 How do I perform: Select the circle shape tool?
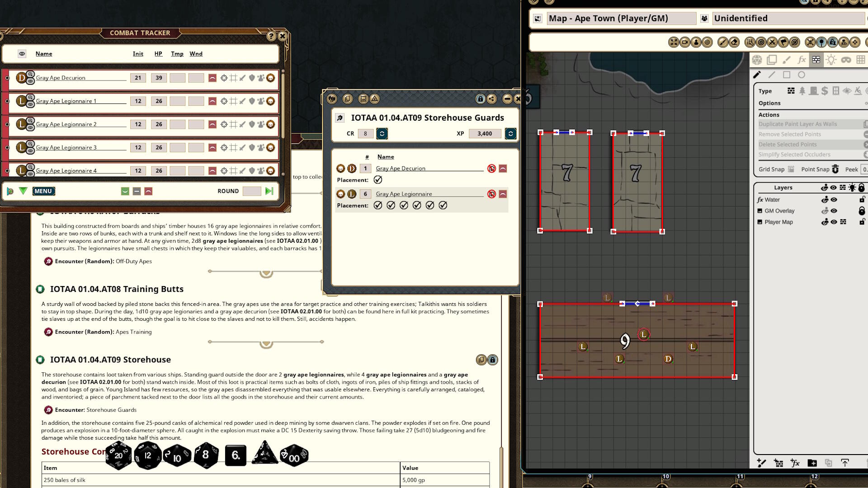point(802,75)
